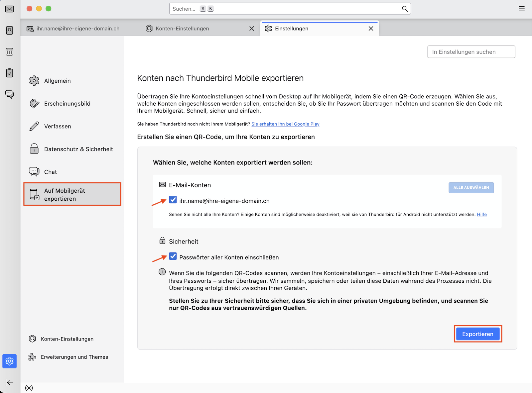Open the Verfassen settings category

click(72, 126)
